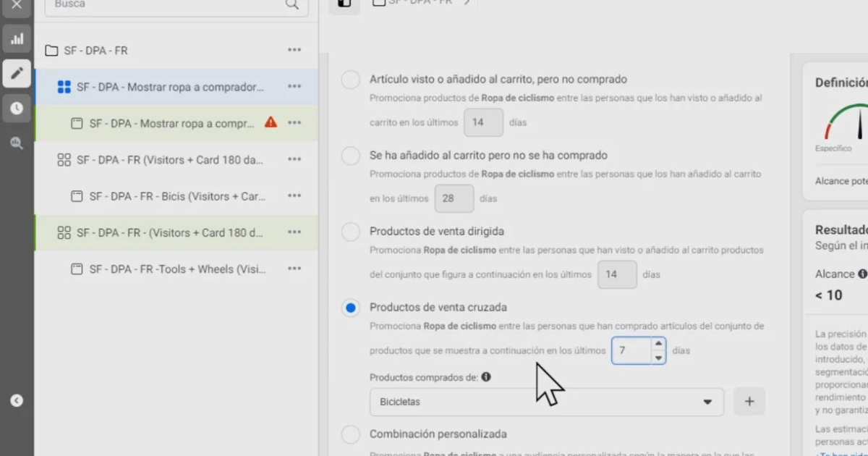Select SF - DPA - Mostrar ropa a compr ad

176,123
